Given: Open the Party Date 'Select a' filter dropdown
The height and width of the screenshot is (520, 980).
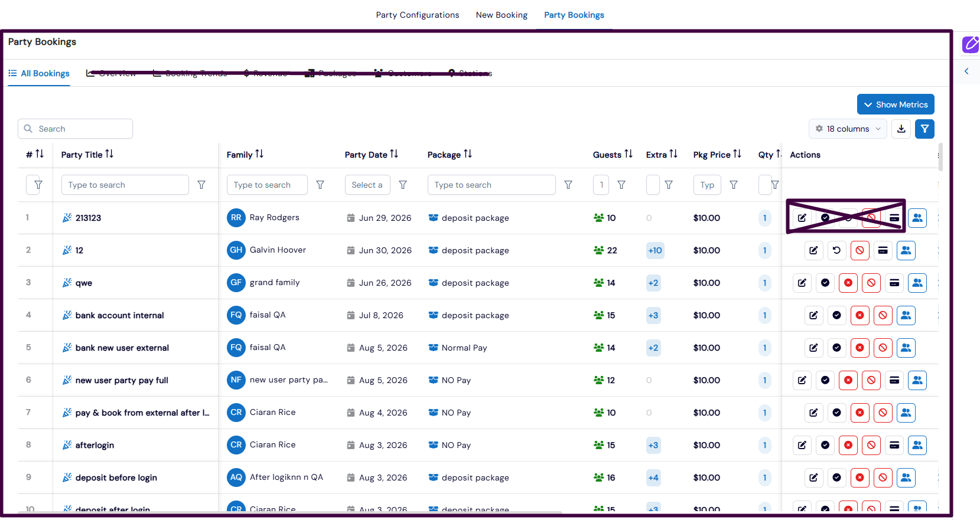Looking at the screenshot, I should tap(367, 185).
